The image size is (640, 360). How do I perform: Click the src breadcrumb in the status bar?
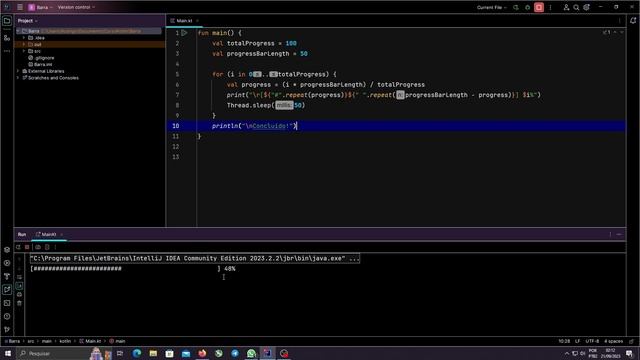tap(31, 341)
